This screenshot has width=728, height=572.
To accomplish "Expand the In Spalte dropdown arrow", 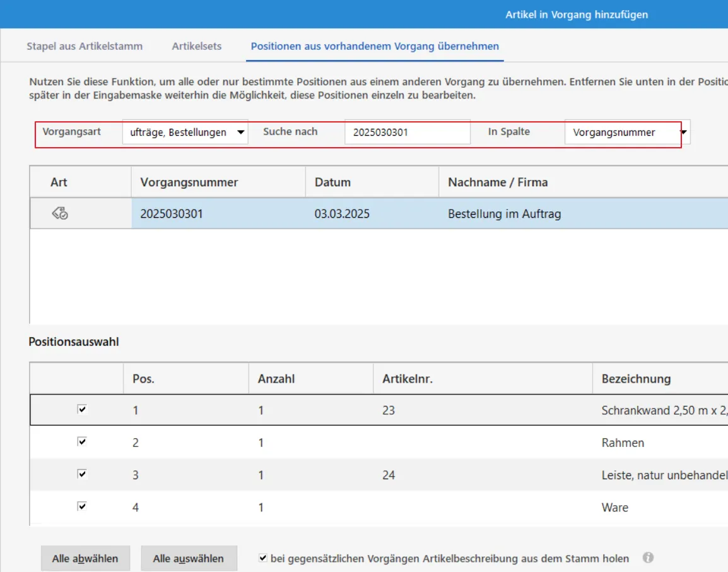I will [x=684, y=133].
